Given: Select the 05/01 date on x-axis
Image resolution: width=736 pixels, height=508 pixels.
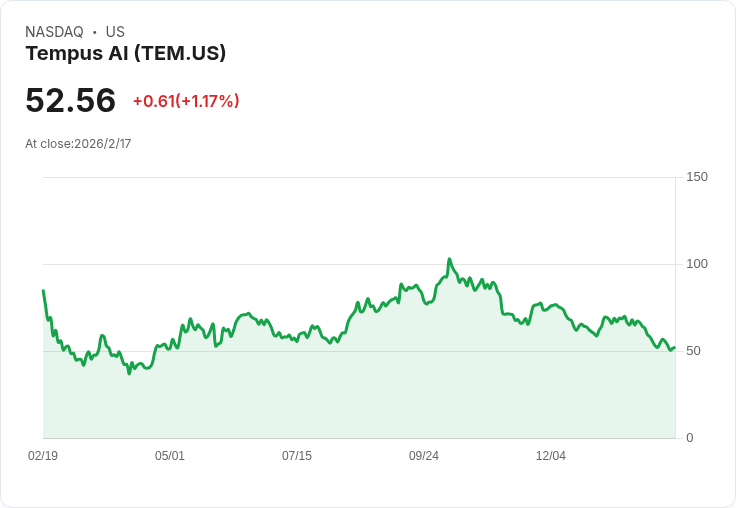Looking at the screenshot, I should pyautogui.click(x=170, y=456).
